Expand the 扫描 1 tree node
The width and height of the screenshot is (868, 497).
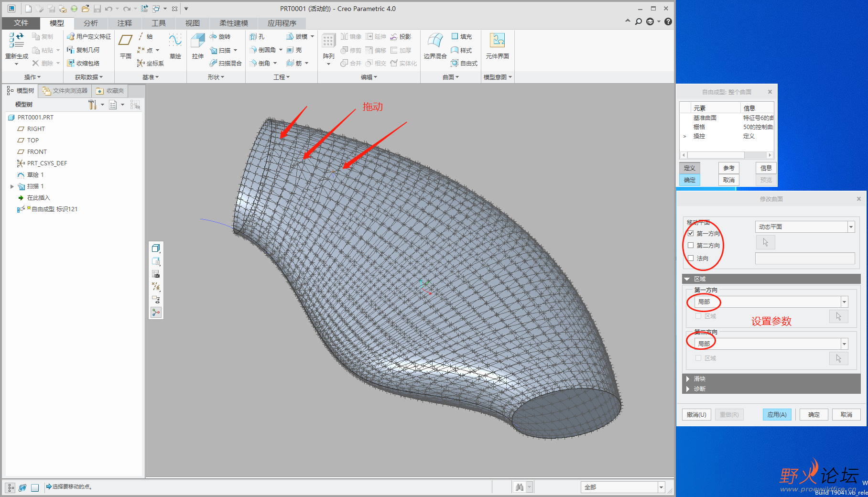(12, 186)
